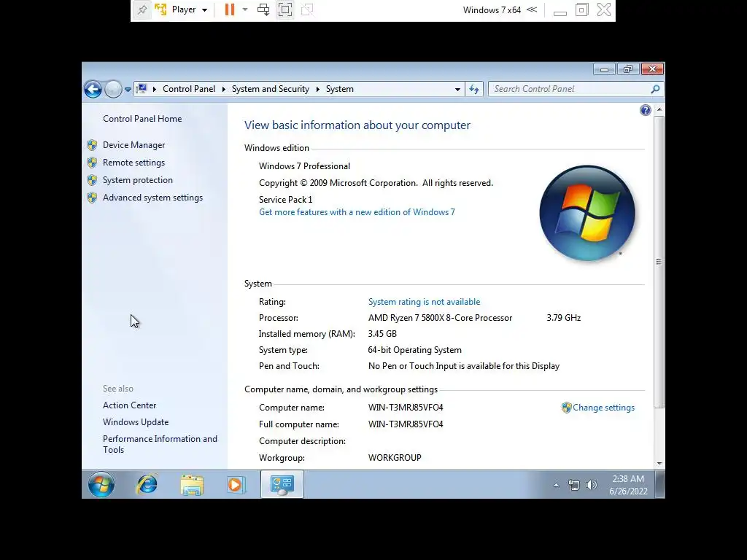Open Device Manager link
This screenshot has height=560, width=747.
tap(134, 145)
